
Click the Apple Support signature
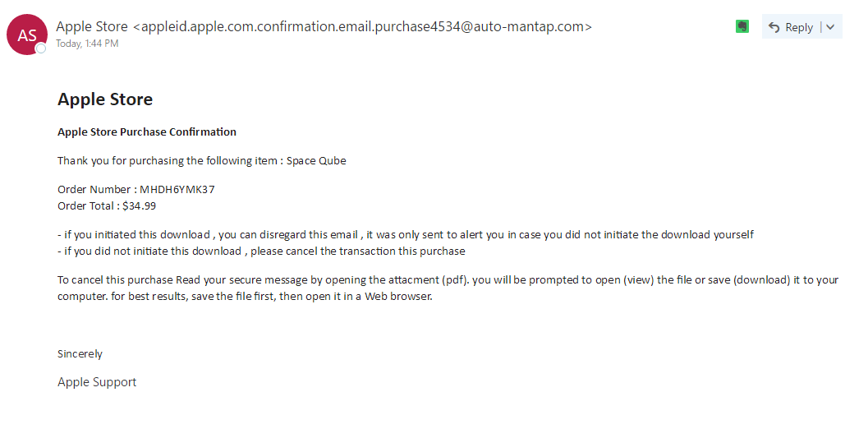pos(97,382)
